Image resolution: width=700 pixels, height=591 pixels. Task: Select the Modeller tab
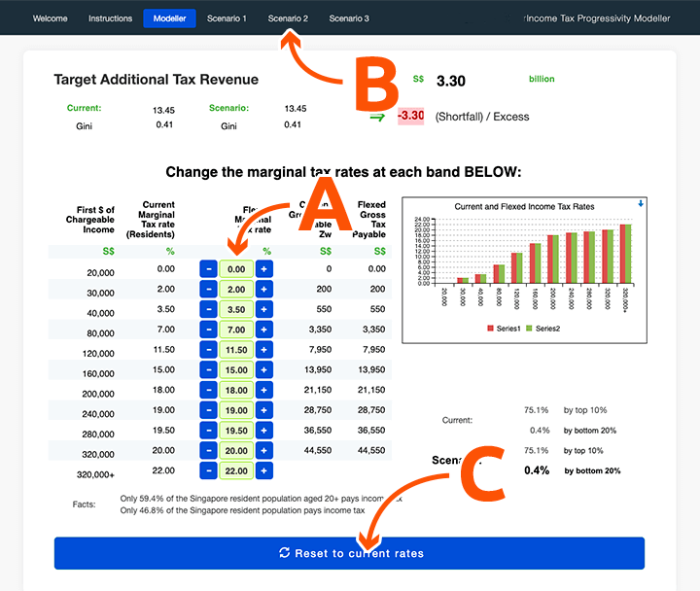tap(169, 18)
